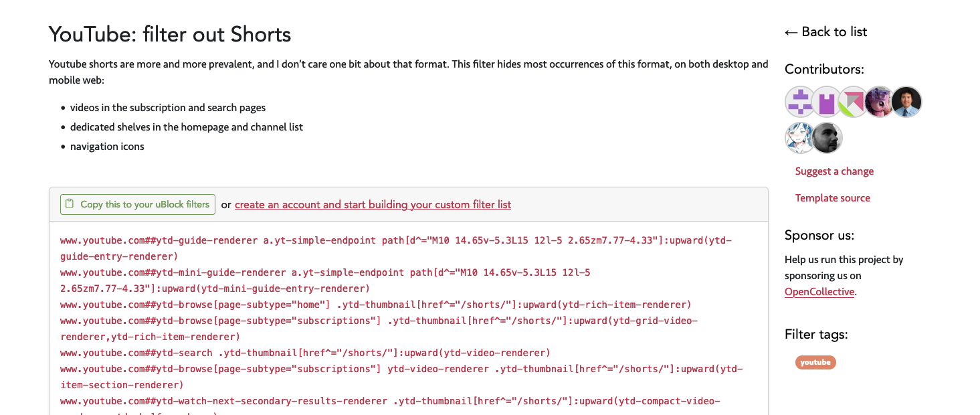The width and height of the screenshot is (980, 415).
Task: Click the ytd-search filter rule line
Action: [305, 353]
